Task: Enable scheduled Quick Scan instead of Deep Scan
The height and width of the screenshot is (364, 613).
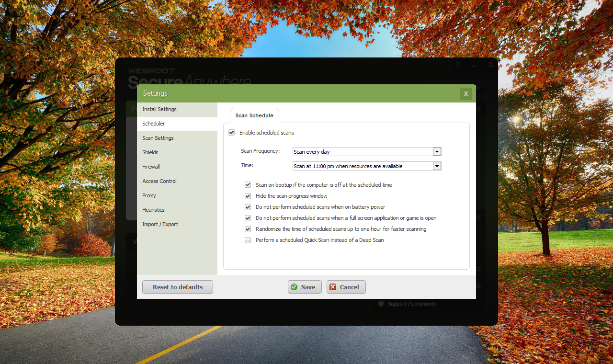Action: (248, 240)
